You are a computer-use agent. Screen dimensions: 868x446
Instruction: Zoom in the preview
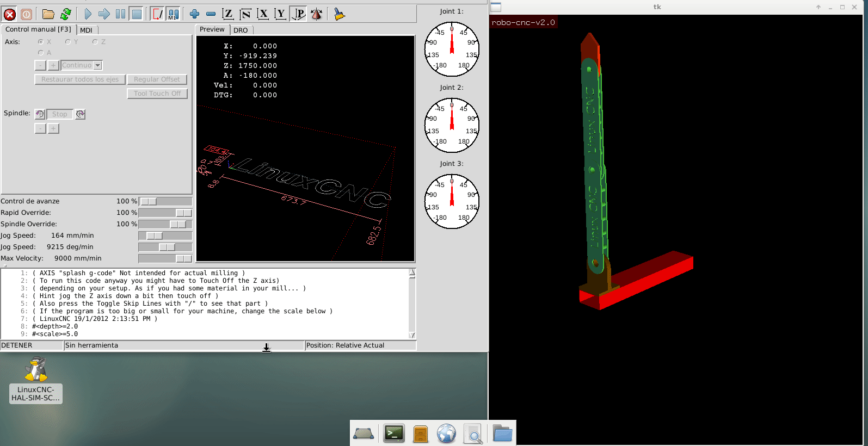[x=194, y=14]
